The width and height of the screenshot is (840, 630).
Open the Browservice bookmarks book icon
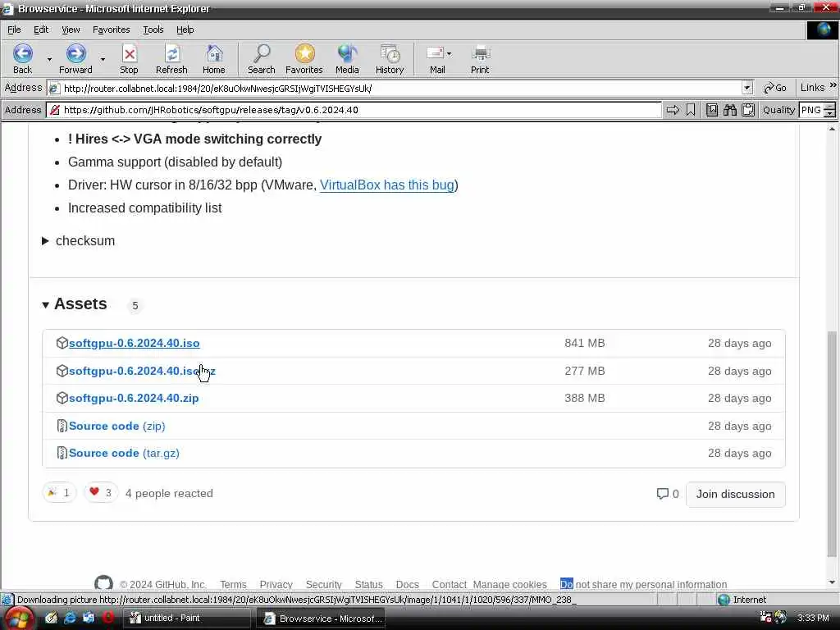point(711,111)
